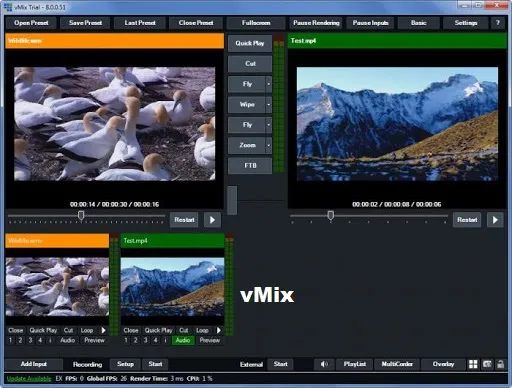
Task: Select the Test.mp4 input thumbnail
Action: click(172, 287)
